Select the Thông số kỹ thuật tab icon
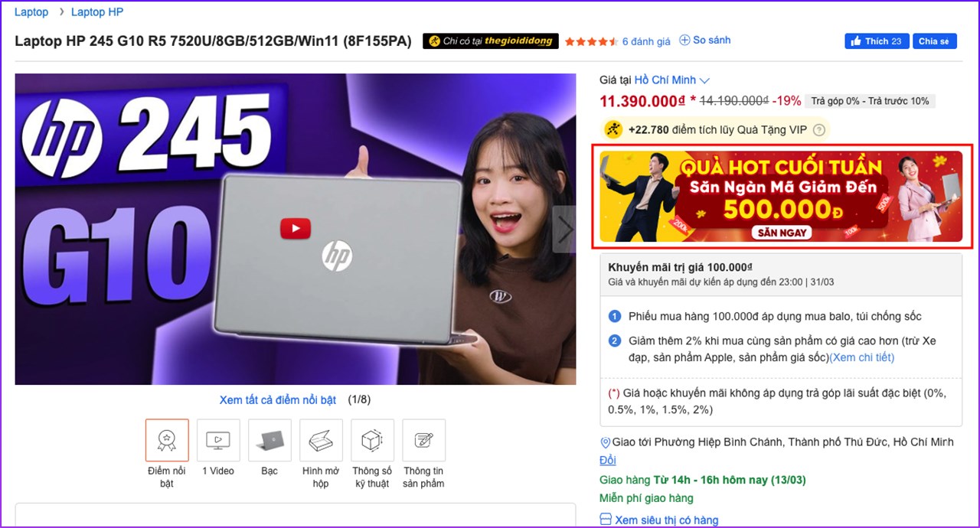 pyautogui.click(x=372, y=440)
